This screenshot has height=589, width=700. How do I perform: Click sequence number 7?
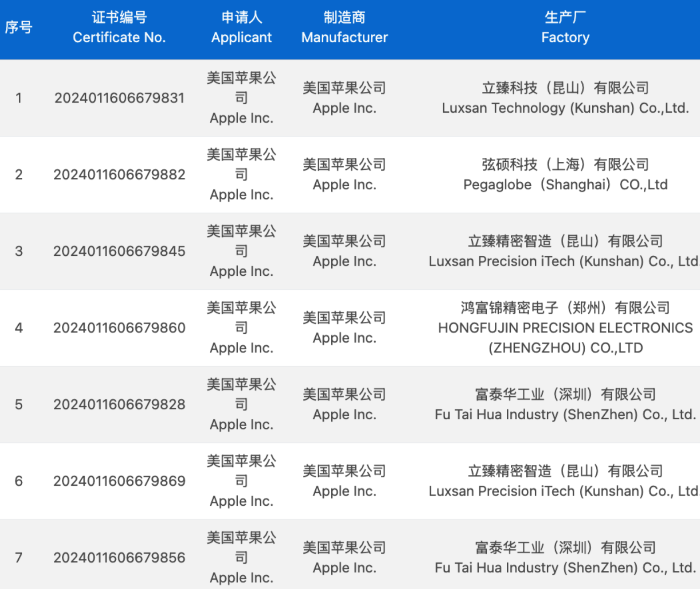19,558
